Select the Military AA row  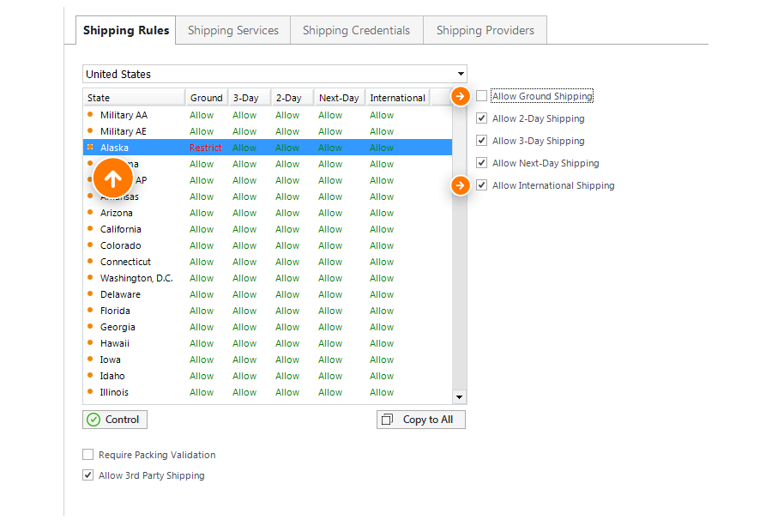(268, 115)
